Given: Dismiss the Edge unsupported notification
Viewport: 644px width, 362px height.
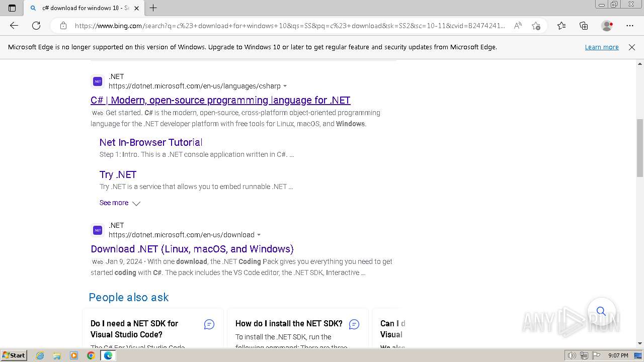Looking at the screenshot, I should coord(632,47).
